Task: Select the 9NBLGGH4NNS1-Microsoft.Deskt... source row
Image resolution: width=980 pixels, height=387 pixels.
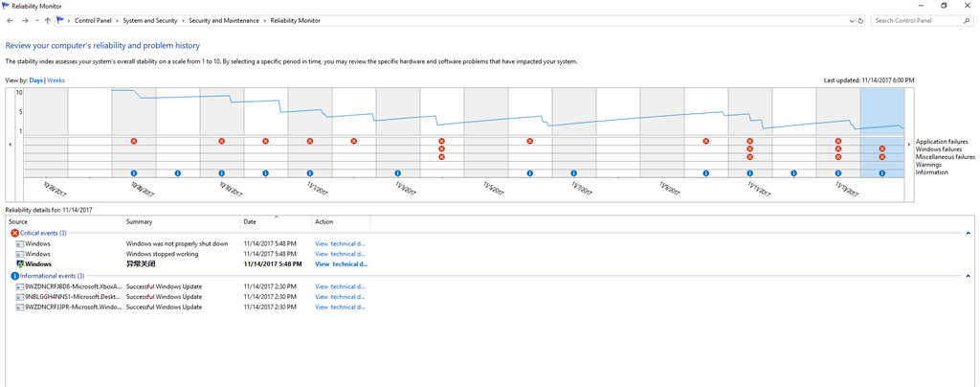Action: [190, 297]
